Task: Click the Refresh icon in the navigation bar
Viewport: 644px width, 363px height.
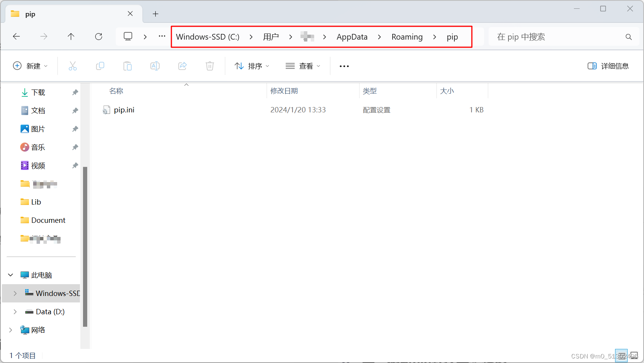Action: [99, 36]
